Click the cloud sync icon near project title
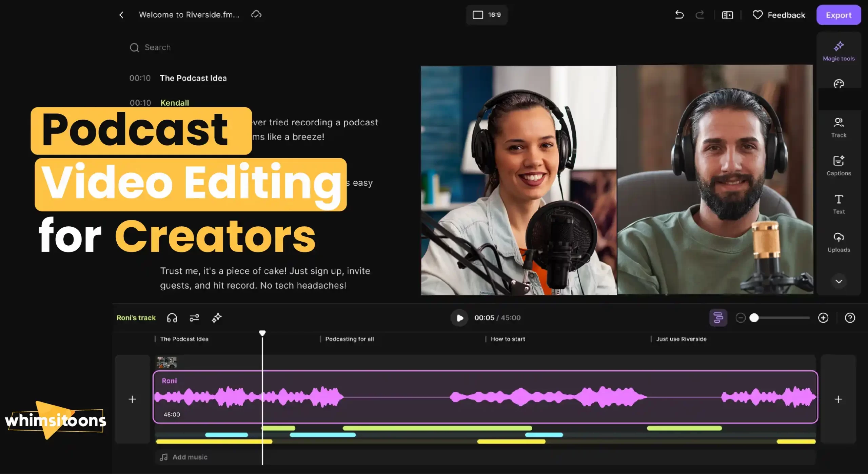This screenshot has height=474, width=868. pos(256,15)
